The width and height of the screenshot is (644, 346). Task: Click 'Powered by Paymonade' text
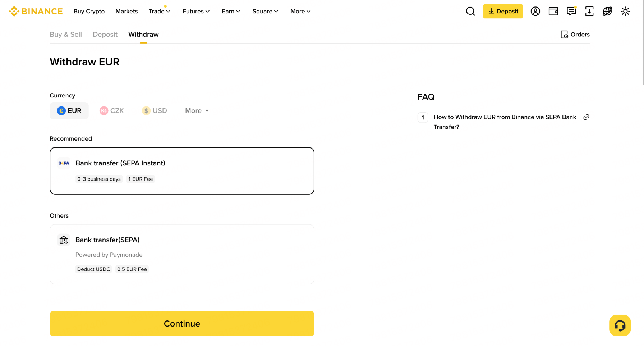coord(109,255)
